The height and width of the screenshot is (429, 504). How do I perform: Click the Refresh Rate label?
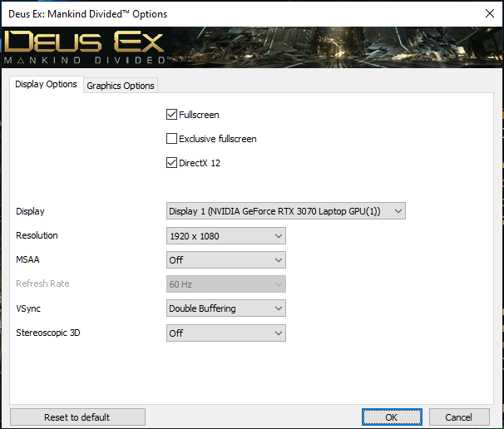[x=42, y=284]
